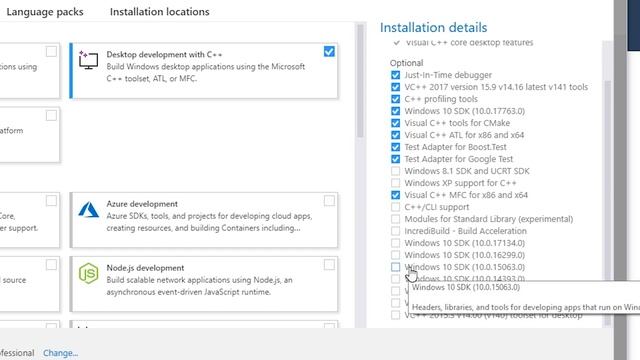
Task: Uncheck Test Adapter for Boost.Test
Action: pos(395,147)
